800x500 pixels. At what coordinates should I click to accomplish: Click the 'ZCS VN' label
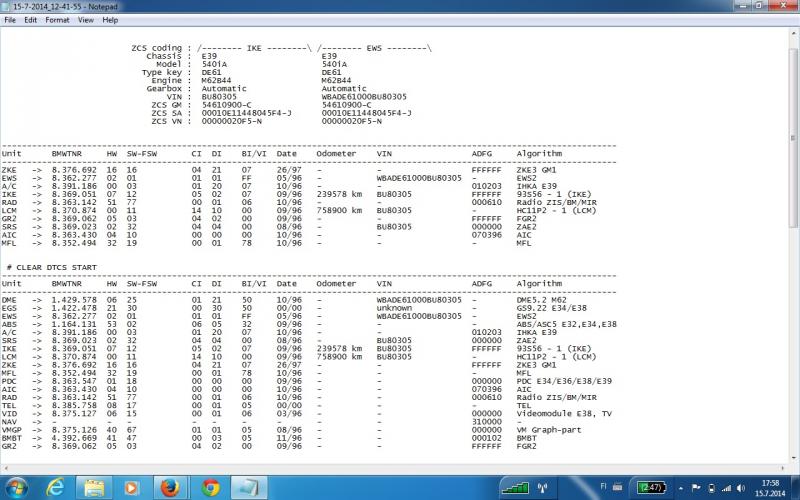(166, 121)
